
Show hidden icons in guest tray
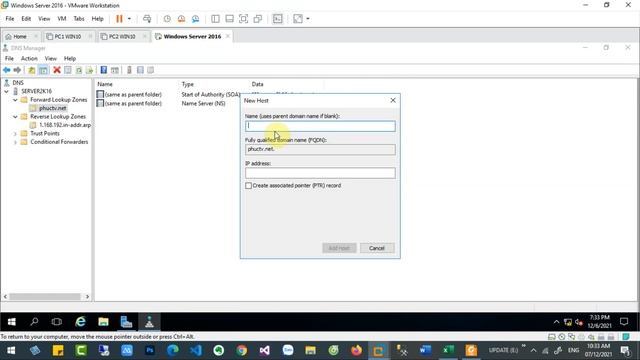coord(556,322)
